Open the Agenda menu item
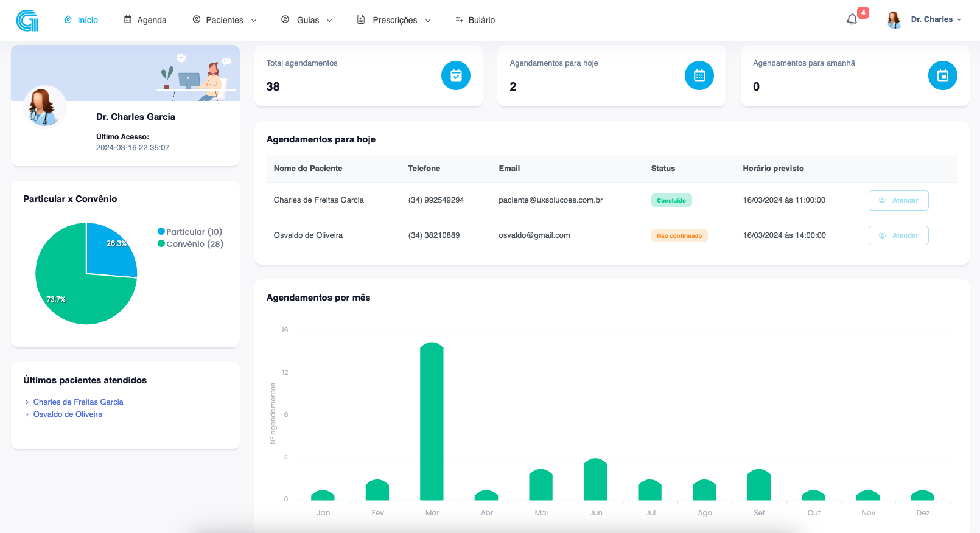 point(145,20)
